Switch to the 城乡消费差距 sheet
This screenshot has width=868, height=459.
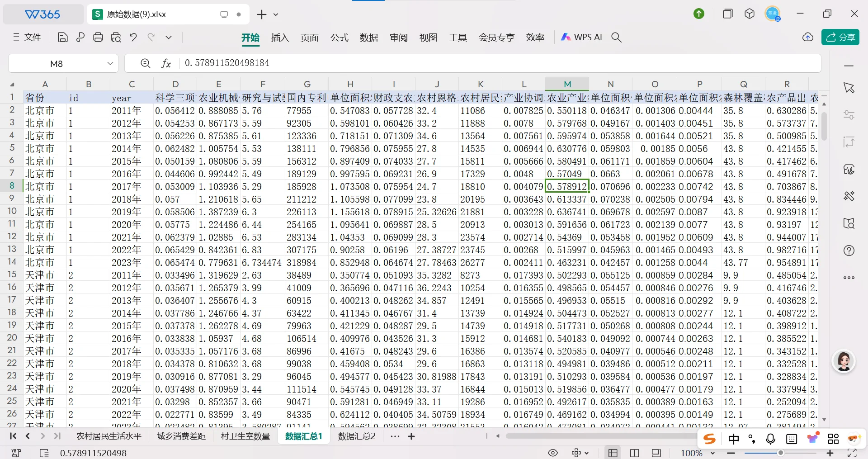click(x=181, y=436)
